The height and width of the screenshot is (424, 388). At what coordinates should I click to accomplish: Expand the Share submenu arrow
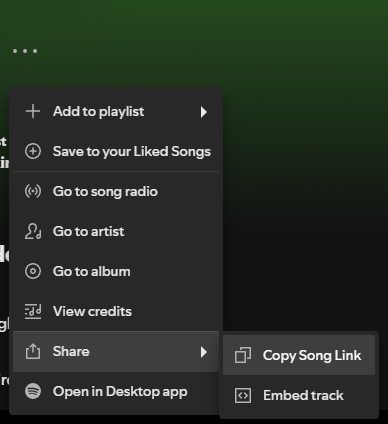tap(203, 352)
